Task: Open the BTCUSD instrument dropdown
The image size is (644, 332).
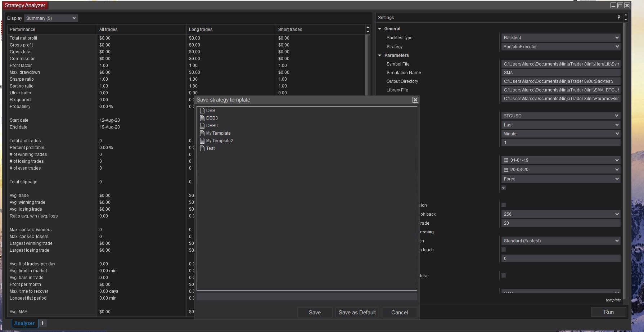Action: coord(561,116)
